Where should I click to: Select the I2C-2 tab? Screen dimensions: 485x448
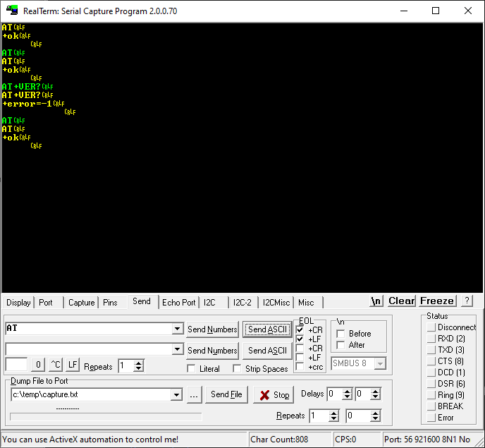click(x=242, y=303)
